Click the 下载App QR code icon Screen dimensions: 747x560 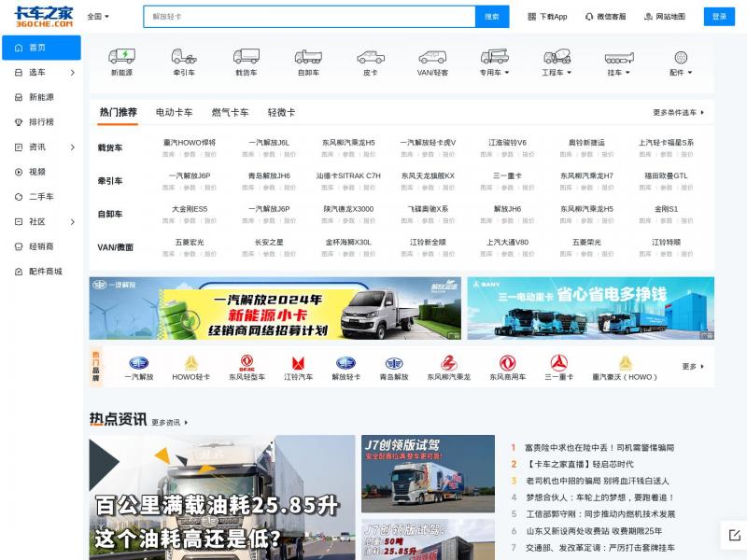[531, 17]
